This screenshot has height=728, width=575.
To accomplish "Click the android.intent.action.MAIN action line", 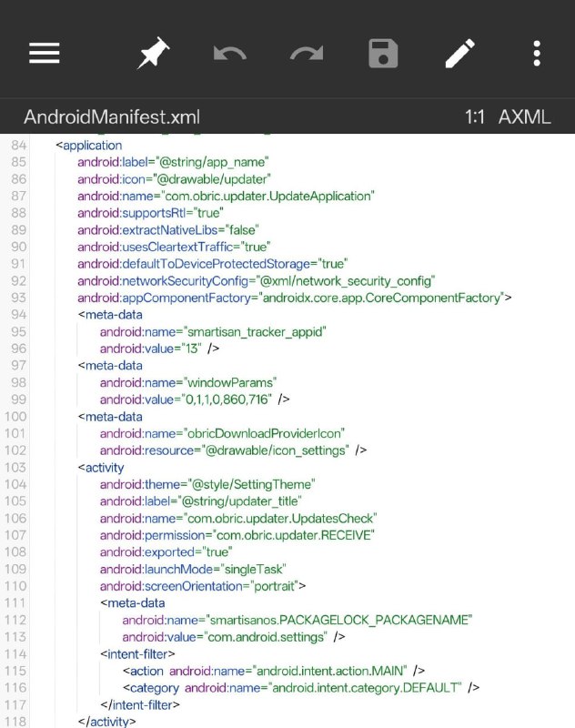I will [x=274, y=671].
